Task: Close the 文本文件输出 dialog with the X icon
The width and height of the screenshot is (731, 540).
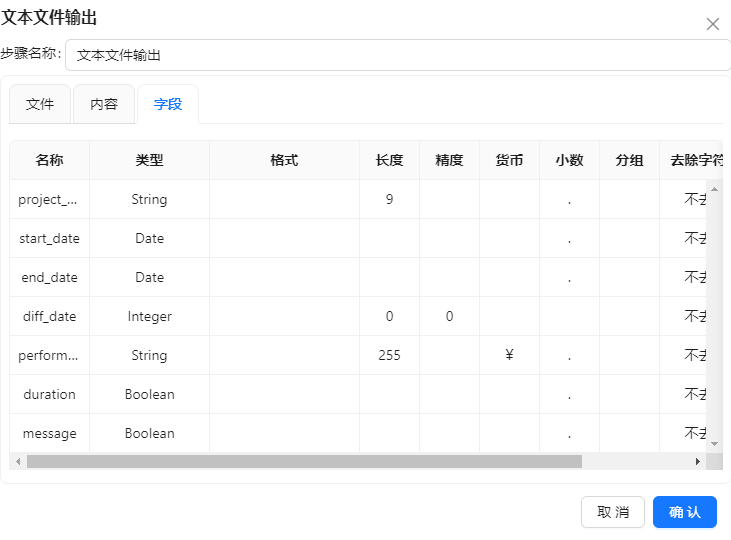Action: click(713, 24)
